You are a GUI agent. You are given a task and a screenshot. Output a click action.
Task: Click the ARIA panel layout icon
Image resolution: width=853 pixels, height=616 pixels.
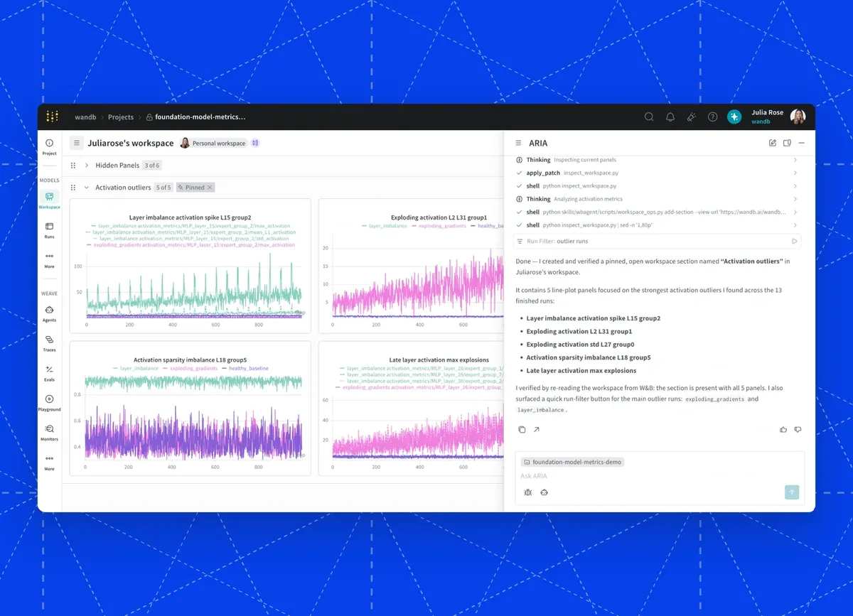(x=787, y=143)
